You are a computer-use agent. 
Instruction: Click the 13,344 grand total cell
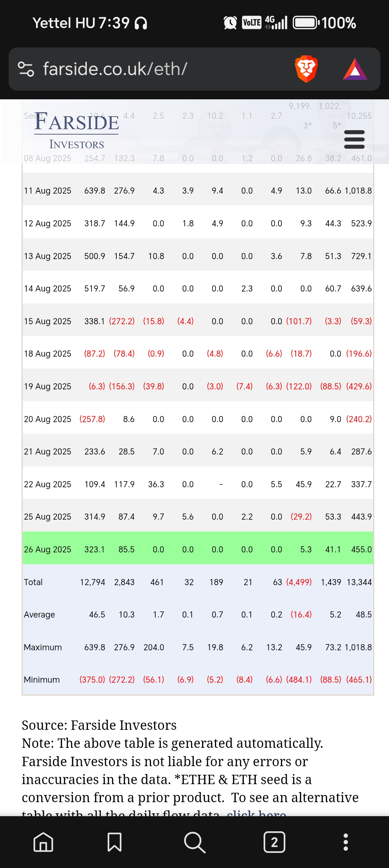[x=359, y=582]
